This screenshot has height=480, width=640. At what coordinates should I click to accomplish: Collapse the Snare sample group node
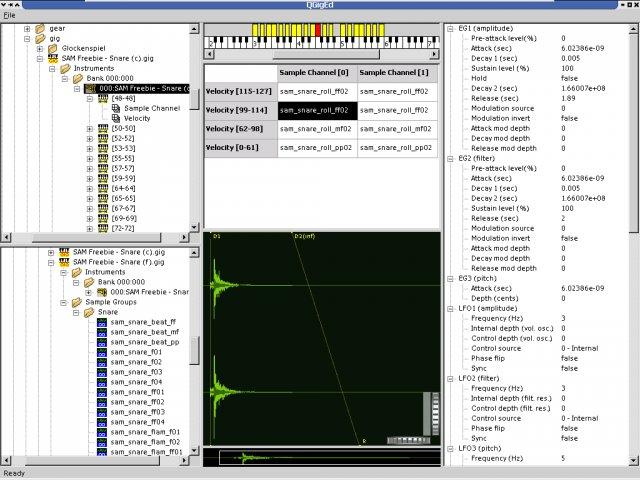74,312
